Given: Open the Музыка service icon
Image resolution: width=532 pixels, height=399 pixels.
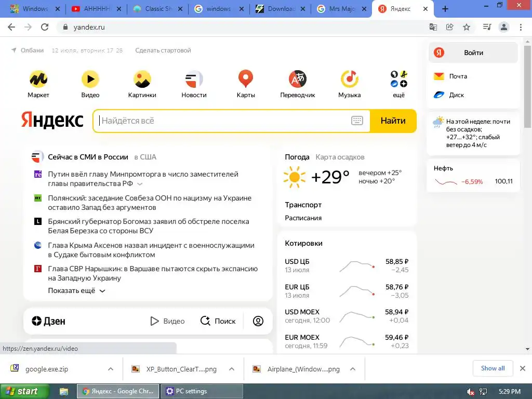Looking at the screenshot, I should pyautogui.click(x=350, y=79).
